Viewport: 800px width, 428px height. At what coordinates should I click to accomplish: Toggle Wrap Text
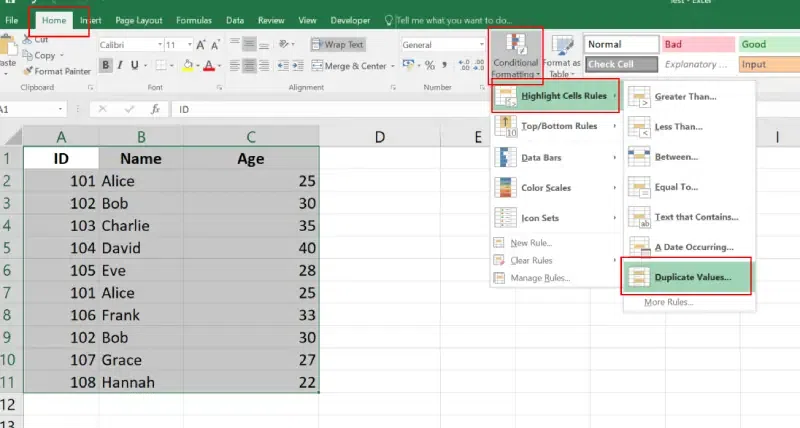[338, 44]
